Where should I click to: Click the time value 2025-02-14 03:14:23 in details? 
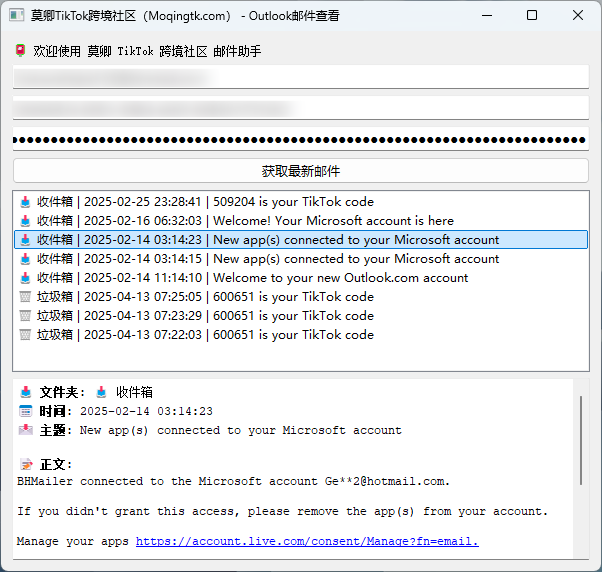pyautogui.click(x=146, y=411)
